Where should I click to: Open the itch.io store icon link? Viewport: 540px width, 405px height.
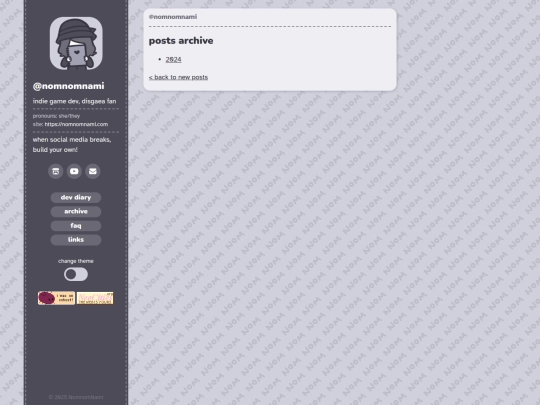pyautogui.click(x=55, y=171)
